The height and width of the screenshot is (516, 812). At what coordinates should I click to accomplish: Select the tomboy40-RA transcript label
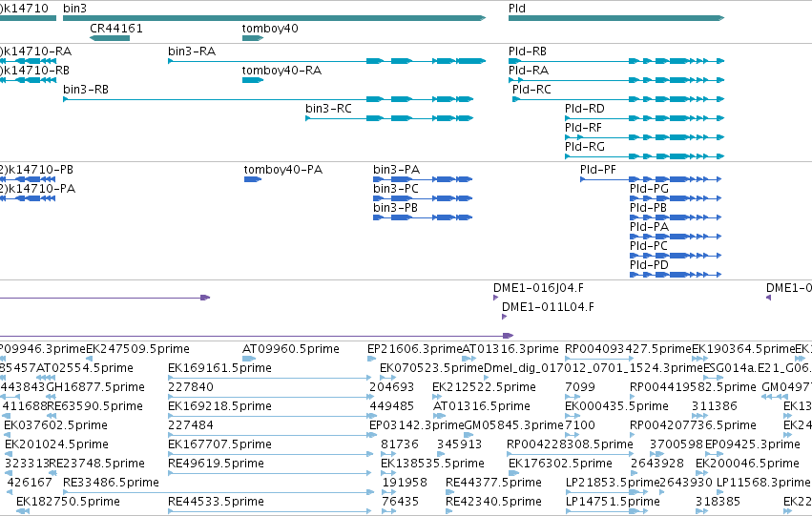(x=281, y=71)
